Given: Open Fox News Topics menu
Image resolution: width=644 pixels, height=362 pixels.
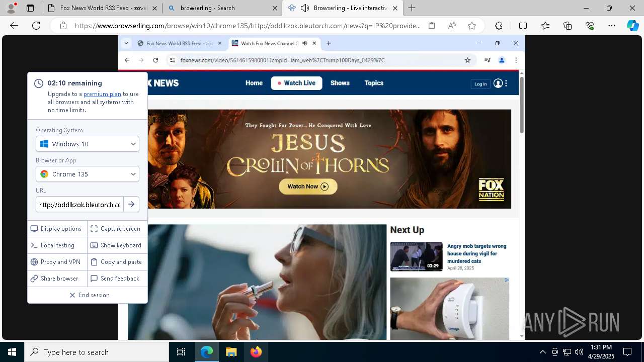Looking at the screenshot, I should pos(374,83).
